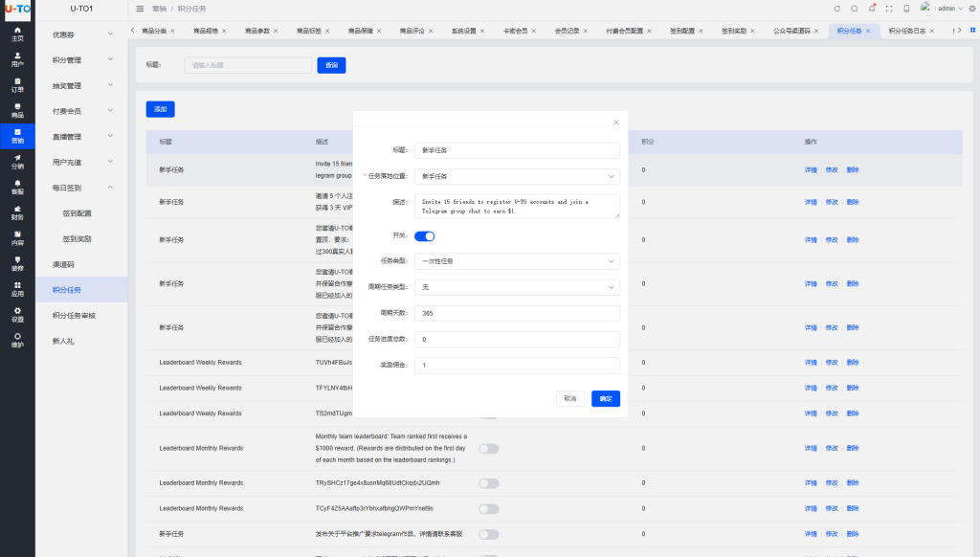Screen dimensions: 980x557
Task: Switch to the 系统设置 tab
Action: click(464, 31)
